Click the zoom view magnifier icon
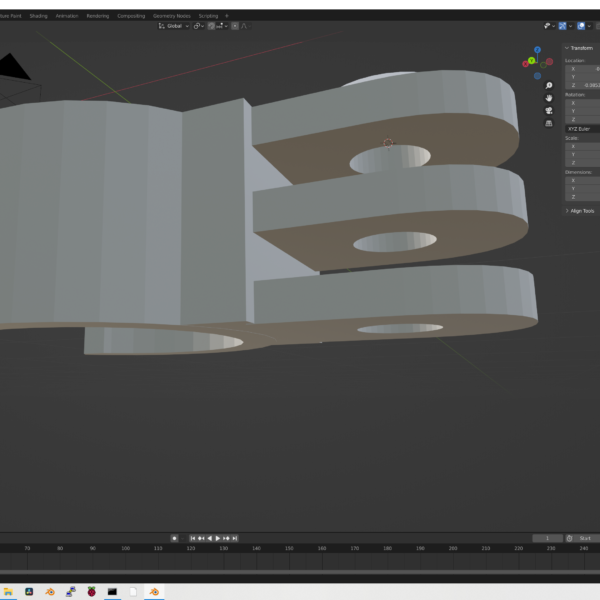The image size is (600, 600). pyautogui.click(x=549, y=86)
